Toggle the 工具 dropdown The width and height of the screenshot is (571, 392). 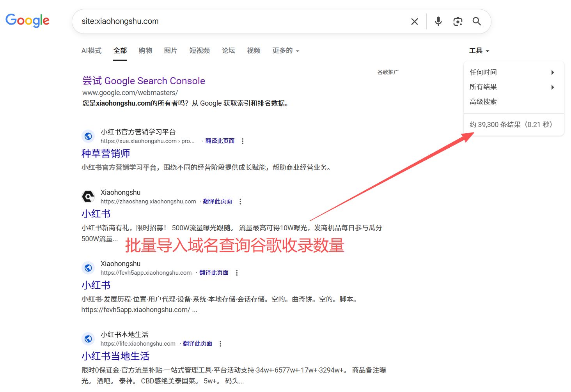coord(479,51)
